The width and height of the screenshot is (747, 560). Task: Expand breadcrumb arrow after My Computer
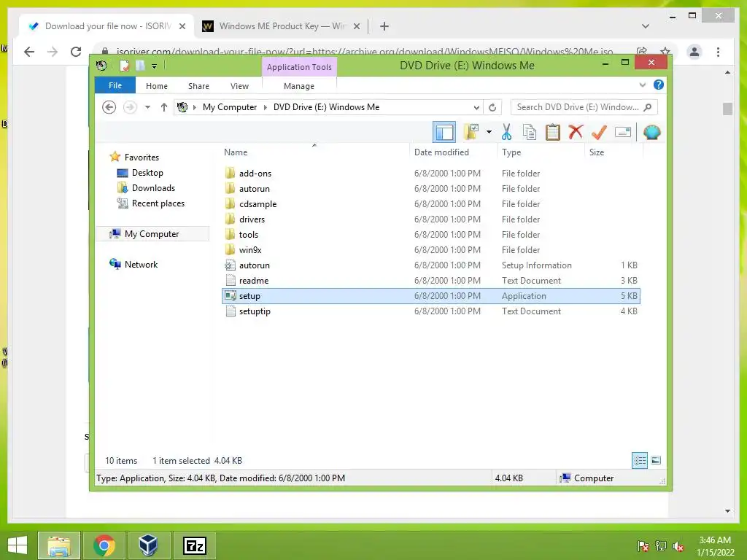(x=266, y=107)
